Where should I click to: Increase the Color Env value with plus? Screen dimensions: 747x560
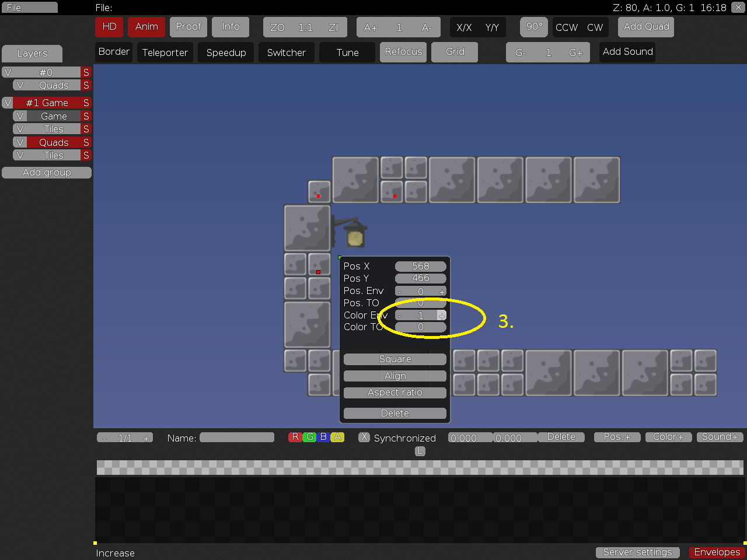click(x=442, y=316)
